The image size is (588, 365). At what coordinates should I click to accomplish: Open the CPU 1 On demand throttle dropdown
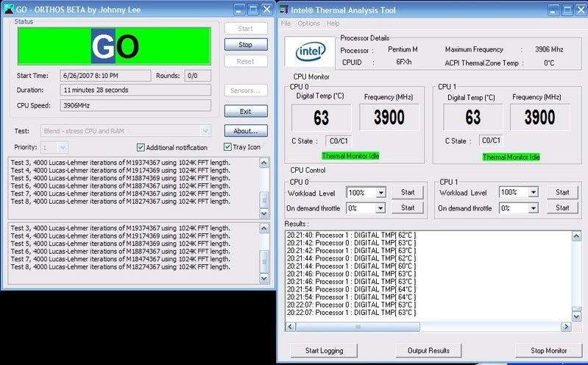(533, 208)
